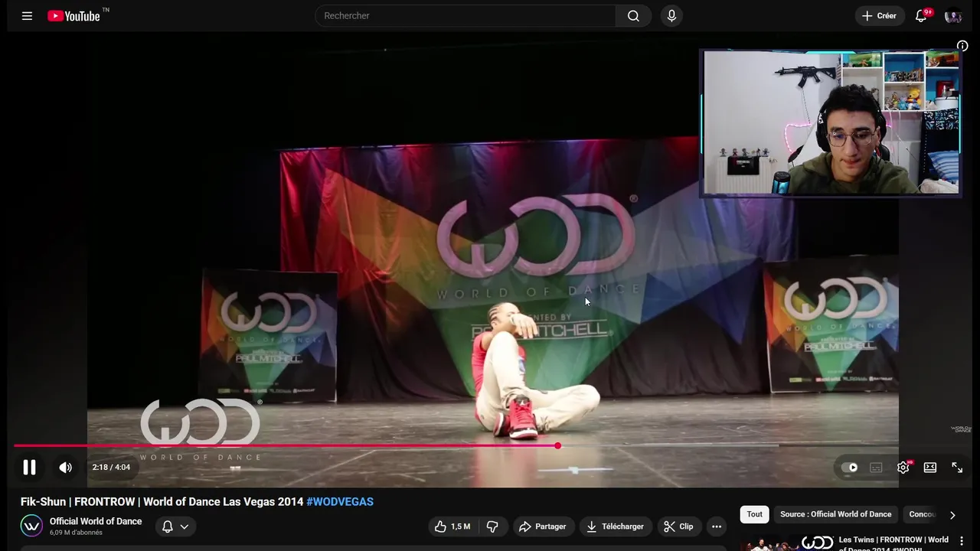Toggle the autoplay switch
Screen dimensions: 980x551
coord(850,467)
